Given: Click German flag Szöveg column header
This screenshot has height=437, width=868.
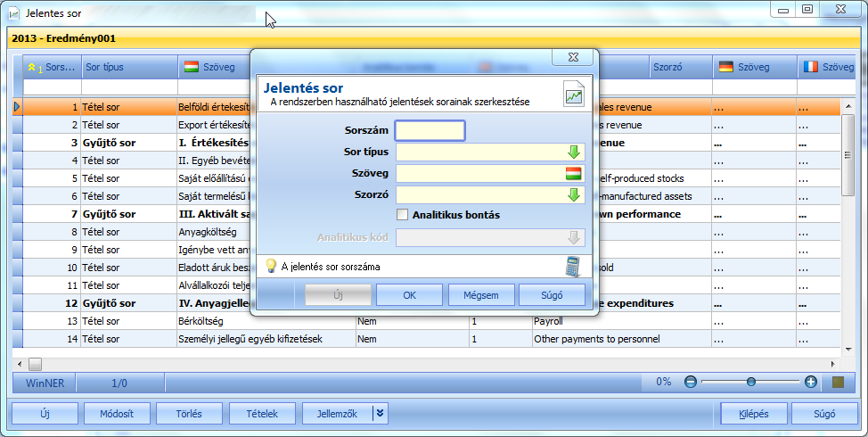Looking at the screenshot, I should point(755,67).
